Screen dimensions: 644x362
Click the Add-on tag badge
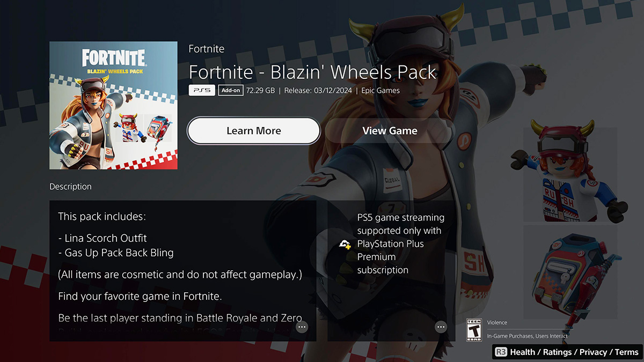[x=231, y=91]
